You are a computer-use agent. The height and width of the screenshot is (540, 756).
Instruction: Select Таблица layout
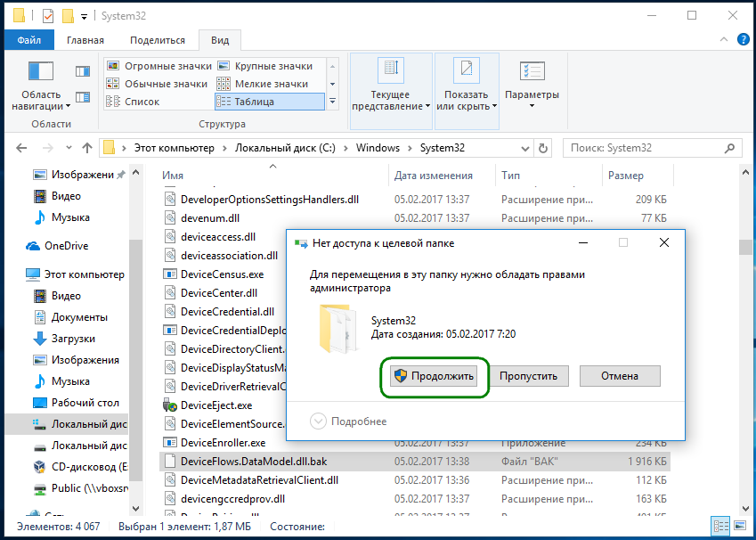tap(270, 102)
